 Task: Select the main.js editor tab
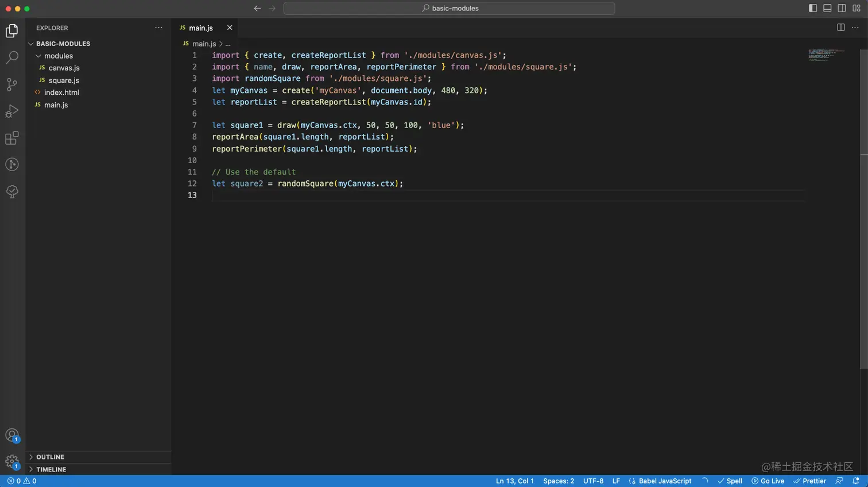point(206,28)
